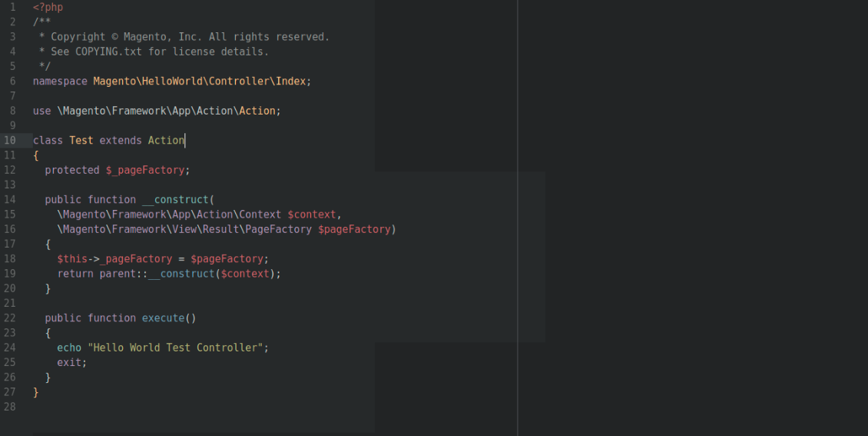
Task: Click the "\Magento\Framework\App\Action\Action" import path
Action: (166, 111)
